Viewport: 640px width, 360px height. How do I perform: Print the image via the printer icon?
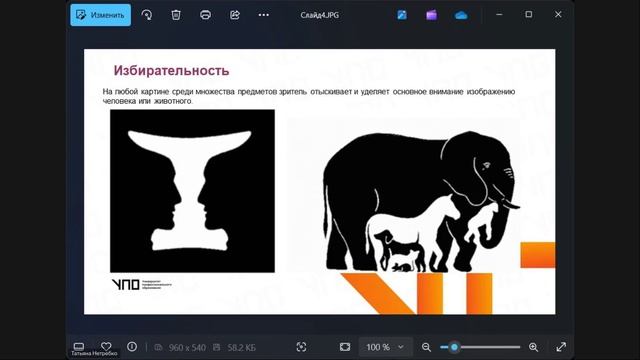tap(205, 15)
